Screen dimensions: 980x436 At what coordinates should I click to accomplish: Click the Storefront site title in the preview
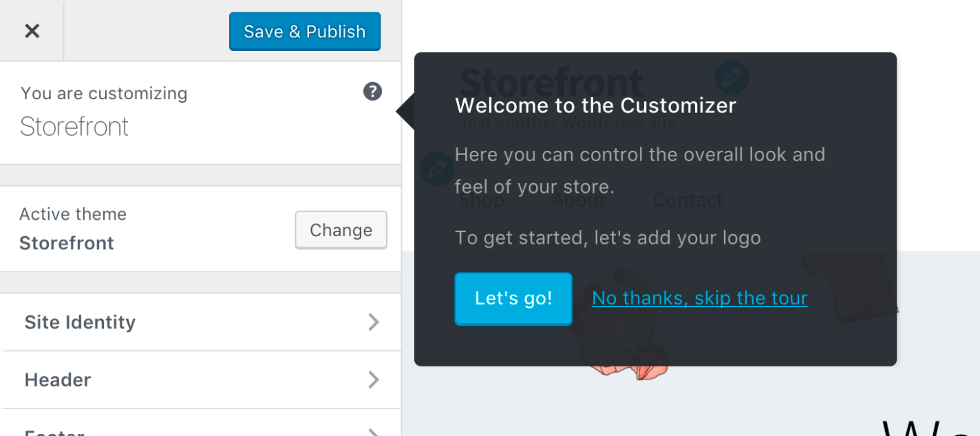[x=551, y=83]
